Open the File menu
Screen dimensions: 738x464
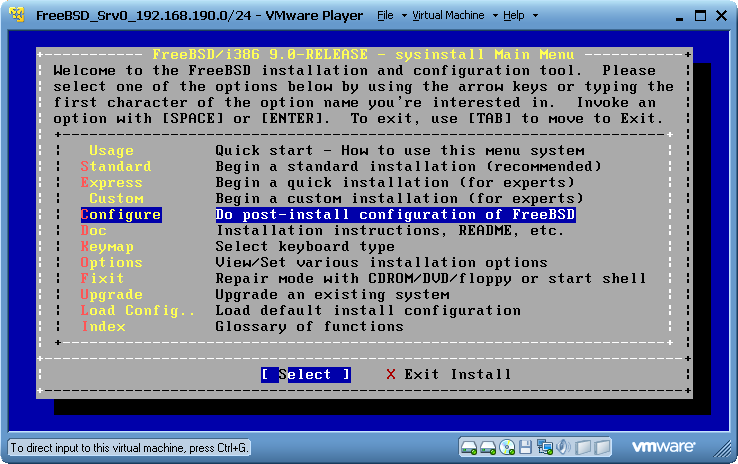tap(385, 16)
